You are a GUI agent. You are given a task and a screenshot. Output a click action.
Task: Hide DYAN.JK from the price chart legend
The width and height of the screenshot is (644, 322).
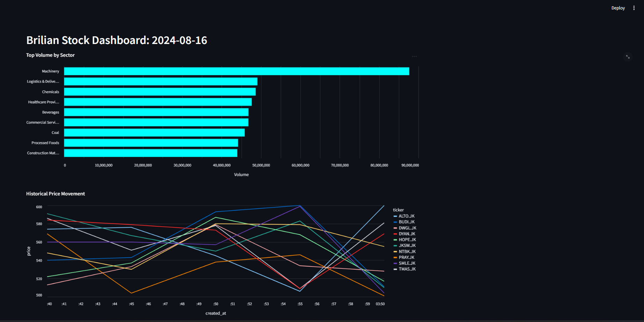(406, 234)
